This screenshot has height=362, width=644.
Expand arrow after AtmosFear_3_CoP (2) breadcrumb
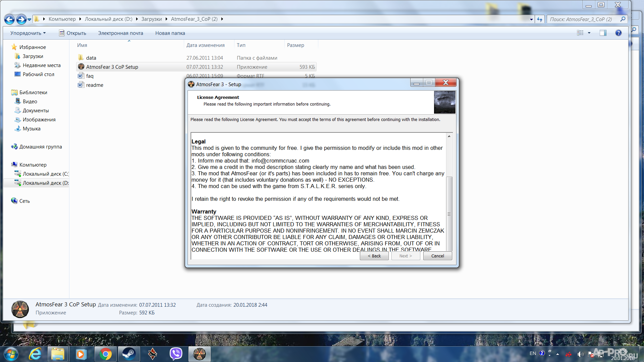pos(222,19)
